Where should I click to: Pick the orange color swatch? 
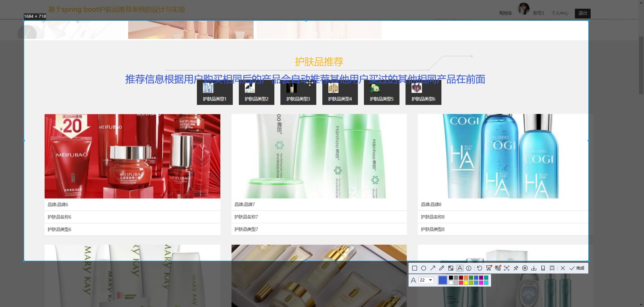pyautogui.click(x=466, y=278)
